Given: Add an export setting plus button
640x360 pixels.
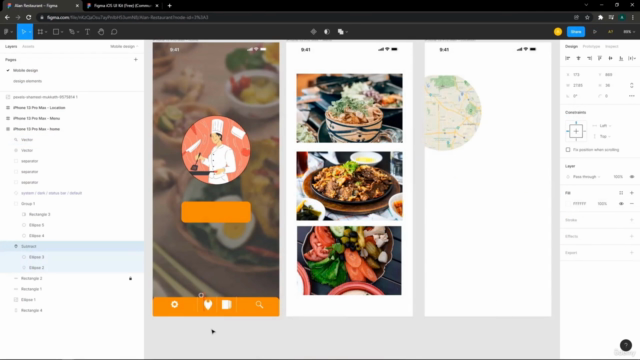Looking at the screenshot, I should point(632,253).
